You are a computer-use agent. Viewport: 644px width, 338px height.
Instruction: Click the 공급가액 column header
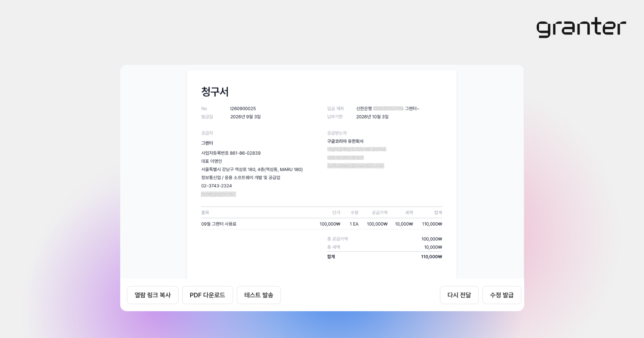(379, 213)
